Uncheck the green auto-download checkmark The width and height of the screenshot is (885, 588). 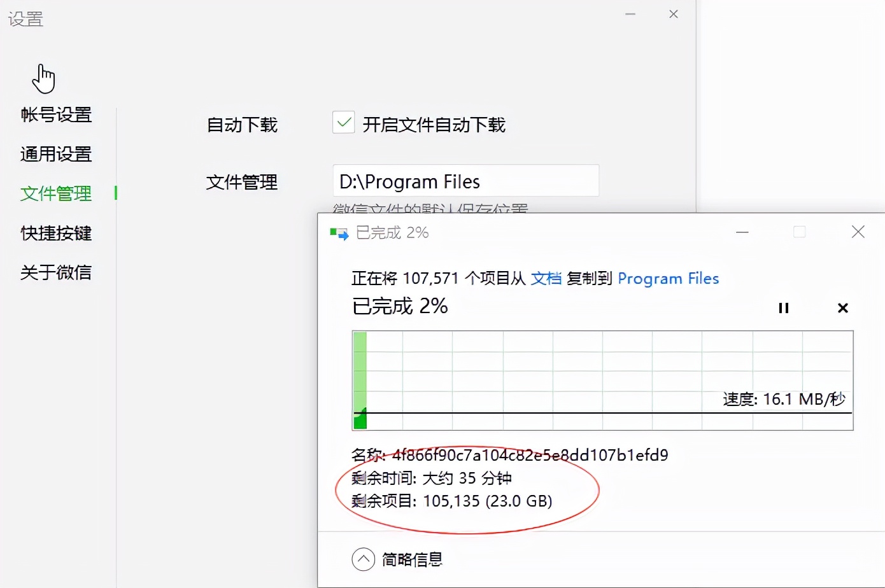pyautogui.click(x=343, y=122)
